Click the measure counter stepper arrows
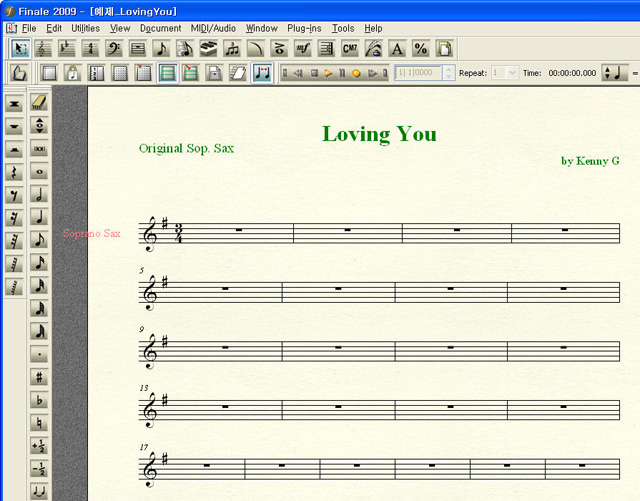This screenshot has height=501, width=640. 449,73
